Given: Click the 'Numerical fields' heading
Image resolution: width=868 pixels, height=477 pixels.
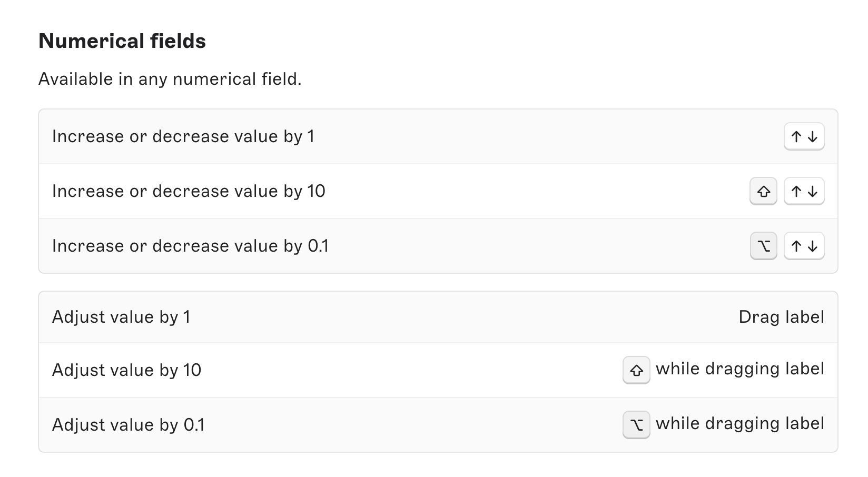Looking at the screenshot, I should pyautogui.click(x=122, y=41).
